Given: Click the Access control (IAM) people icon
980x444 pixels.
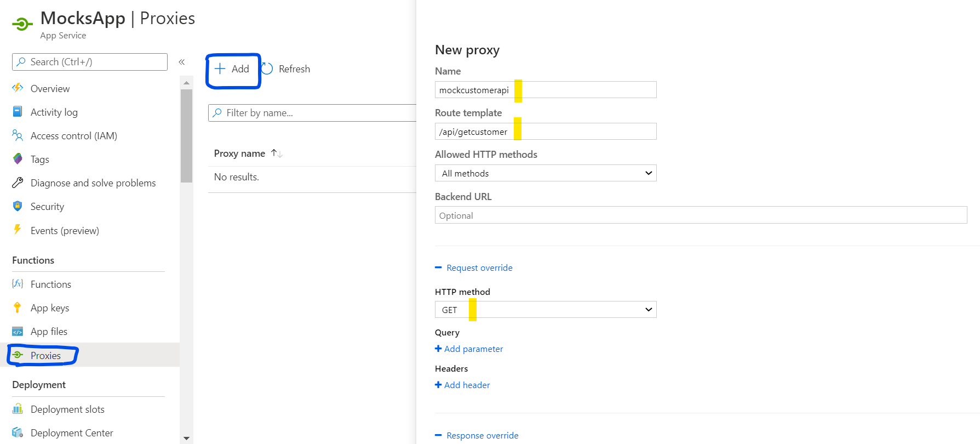Looking at the screenshot, I should (x=18, y=135).
